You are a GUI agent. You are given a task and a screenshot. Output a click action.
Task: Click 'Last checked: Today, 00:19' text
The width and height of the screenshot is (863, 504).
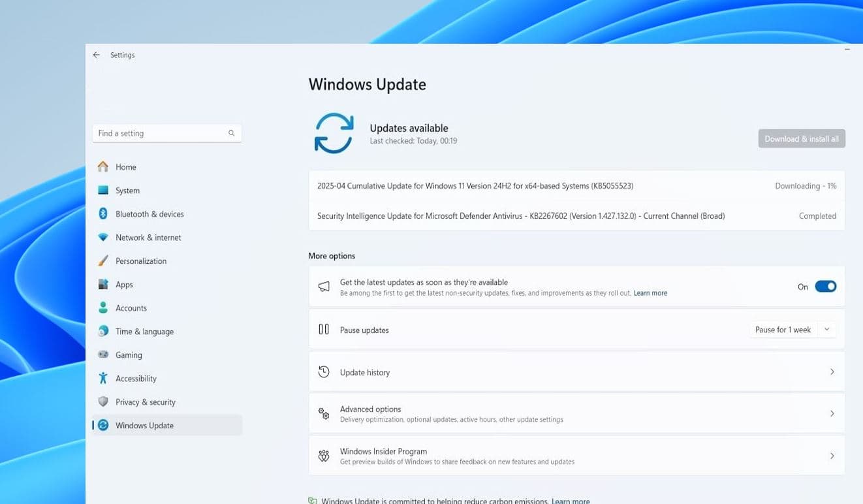pyautogui.click(x=413, y=141)
